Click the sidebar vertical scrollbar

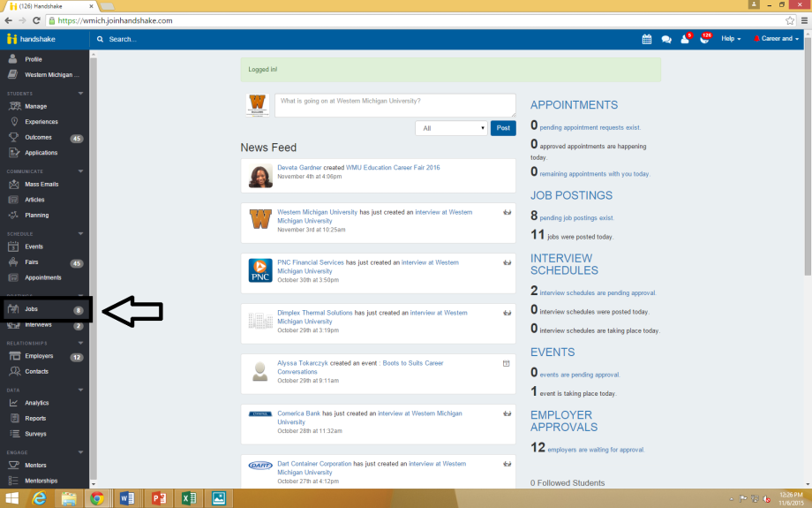94,269
